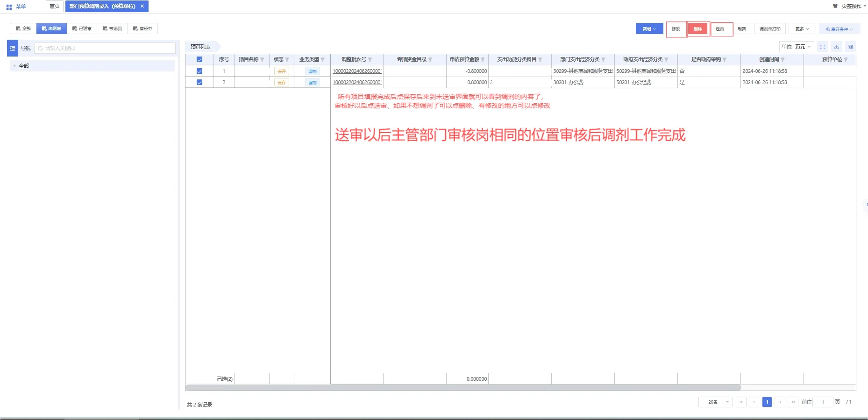Filter the 专项资金目录 column
This screenshot has height=420, width=868.
pyautogui.click(x=430, y=60)
